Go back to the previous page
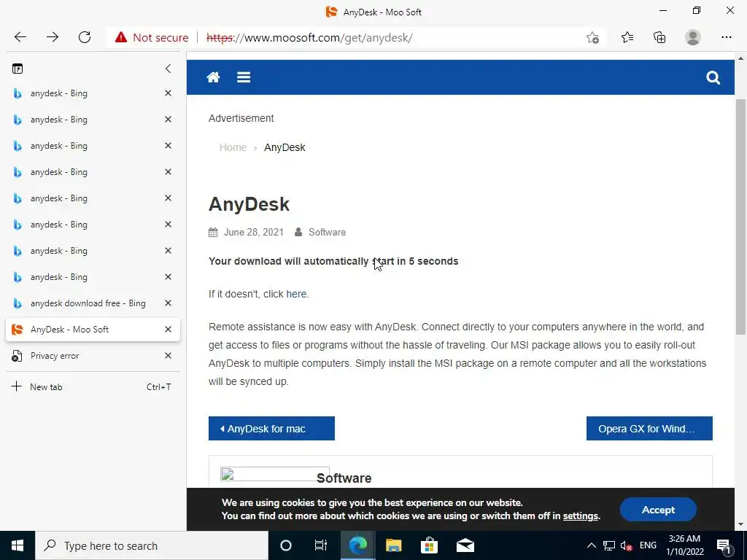Viewport: 747px width, 560px height. tap(20, 37)
